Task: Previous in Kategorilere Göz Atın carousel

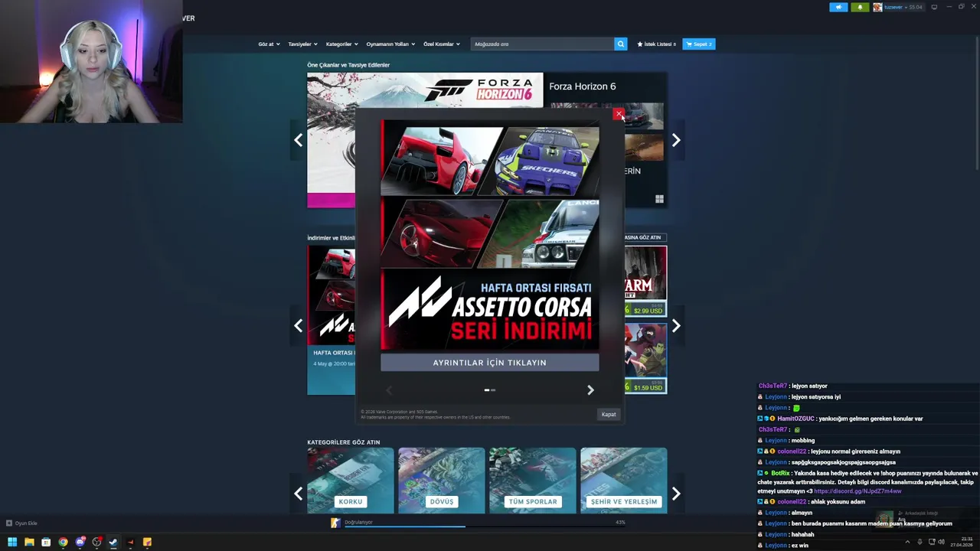Action: click(x=299, y=494)
